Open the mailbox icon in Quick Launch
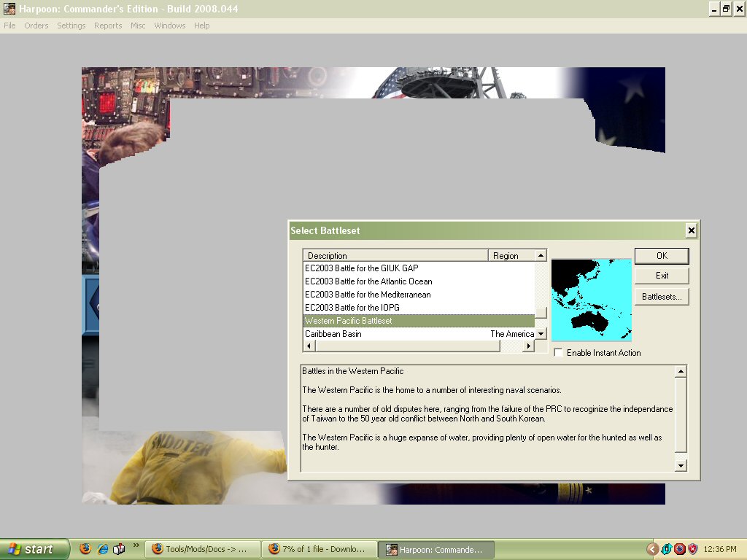This screenshot has width=747, height=560. [118, 549]
